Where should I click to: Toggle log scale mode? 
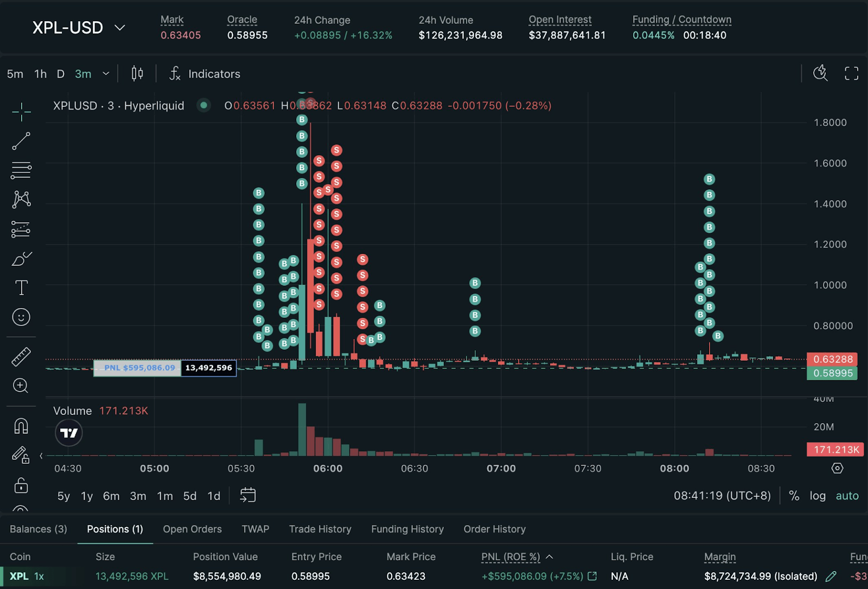point(818,496)
